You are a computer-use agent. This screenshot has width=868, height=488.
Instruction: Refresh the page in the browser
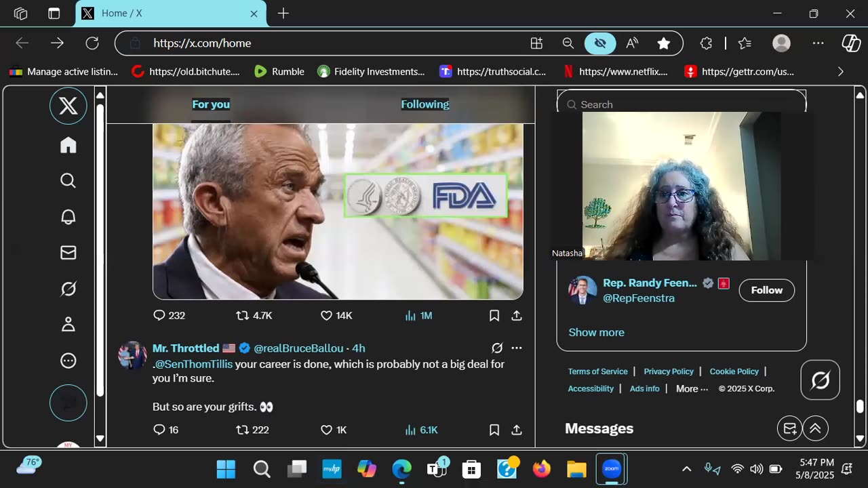click(x=92, y=43)
